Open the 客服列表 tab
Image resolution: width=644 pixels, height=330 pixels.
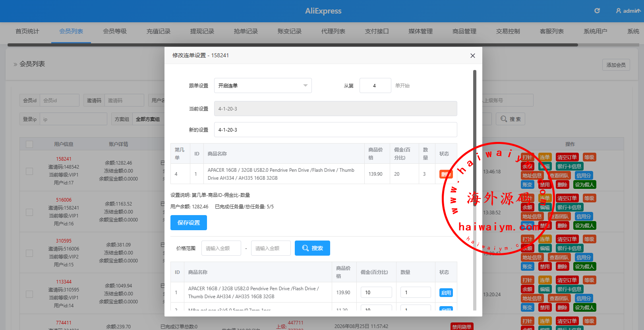(x=552, y=31)
